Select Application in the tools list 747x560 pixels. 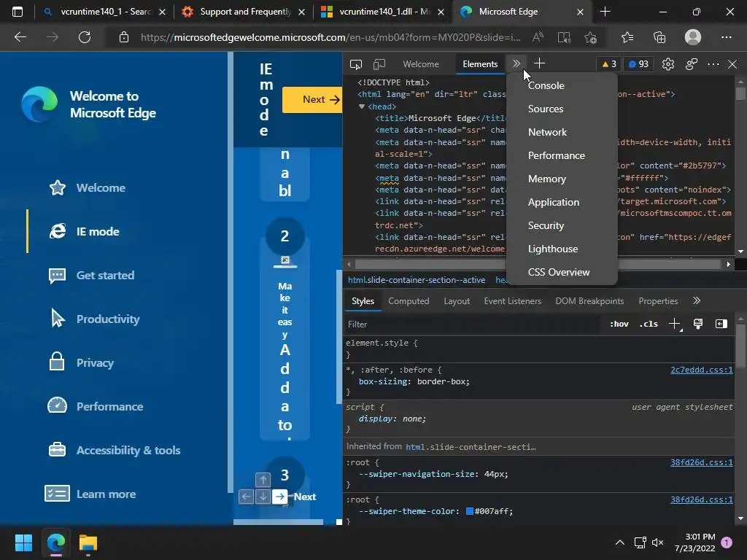click(x=554, y=203)
